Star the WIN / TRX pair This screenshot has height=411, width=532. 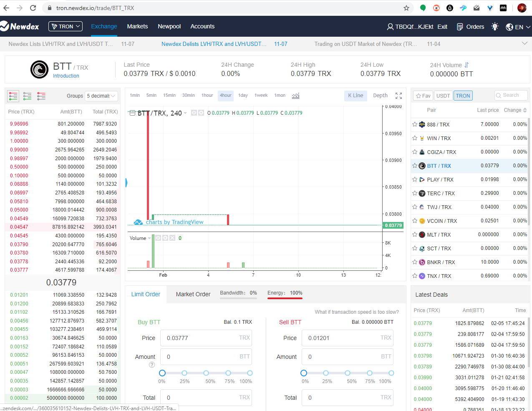click(x=415, y=138)
